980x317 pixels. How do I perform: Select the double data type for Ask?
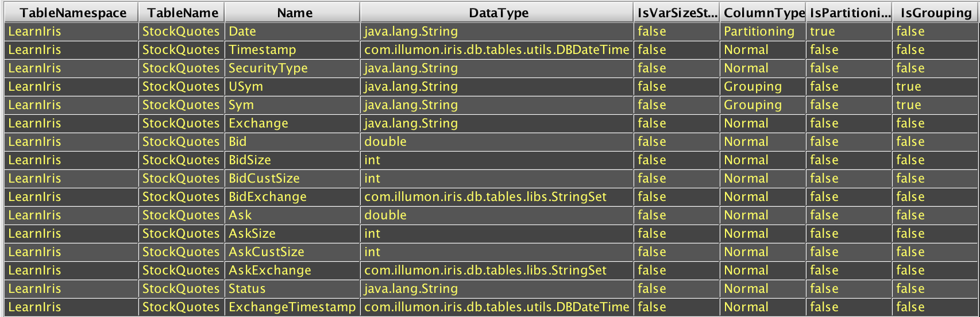pos(385,215)
